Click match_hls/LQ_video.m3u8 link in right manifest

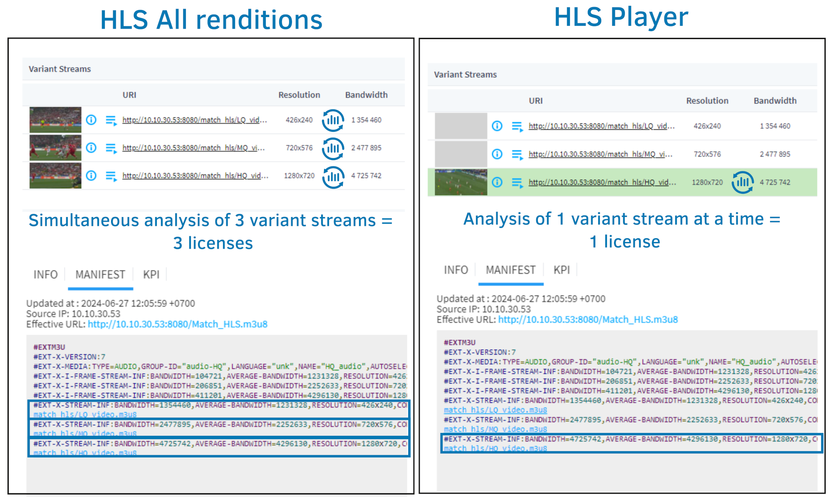tap(495, 410)
